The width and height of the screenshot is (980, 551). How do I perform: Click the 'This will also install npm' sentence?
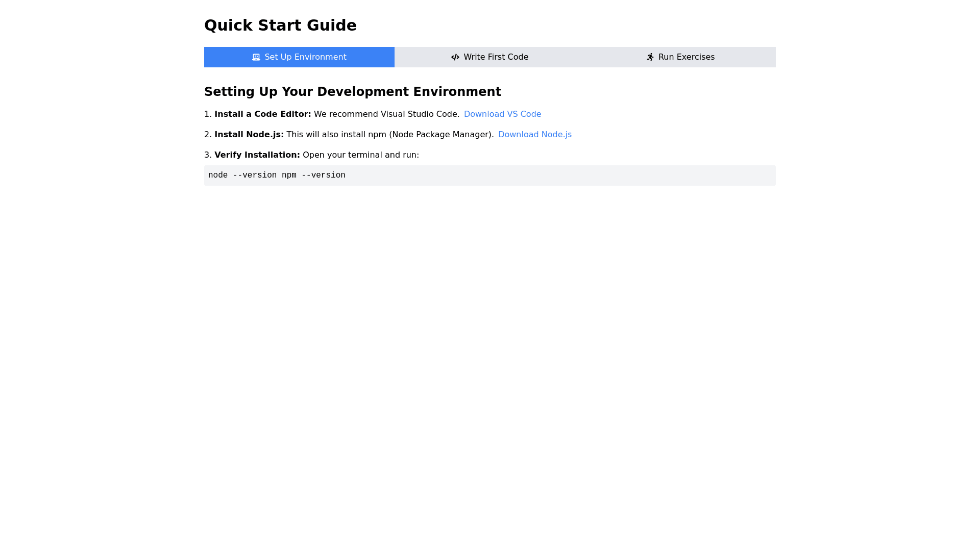pos(390,135)
